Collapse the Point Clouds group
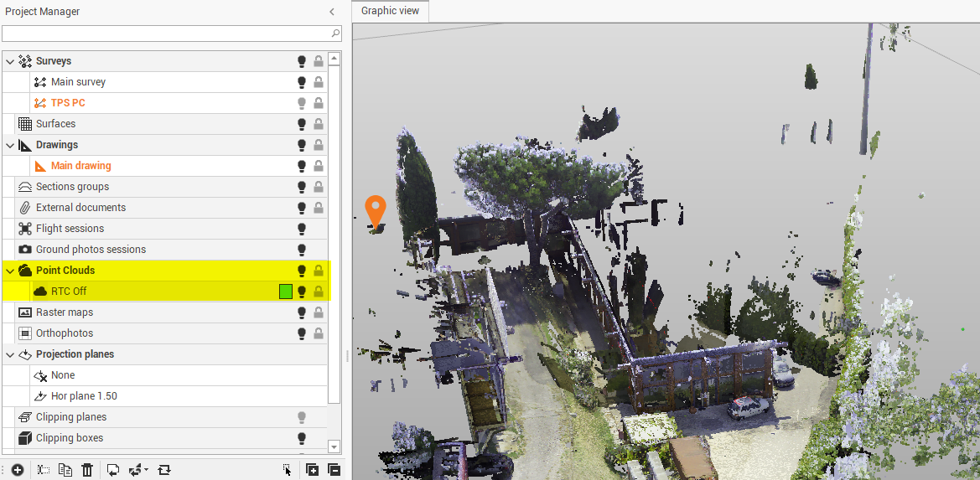This screenshot has height=480, width=980. (x=10, y=271)
